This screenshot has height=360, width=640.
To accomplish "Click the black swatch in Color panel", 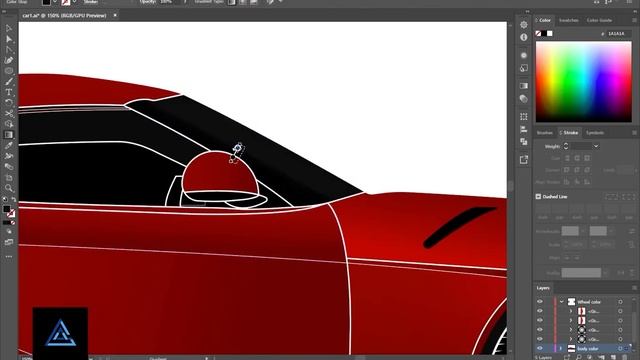I will click(544, 33).
